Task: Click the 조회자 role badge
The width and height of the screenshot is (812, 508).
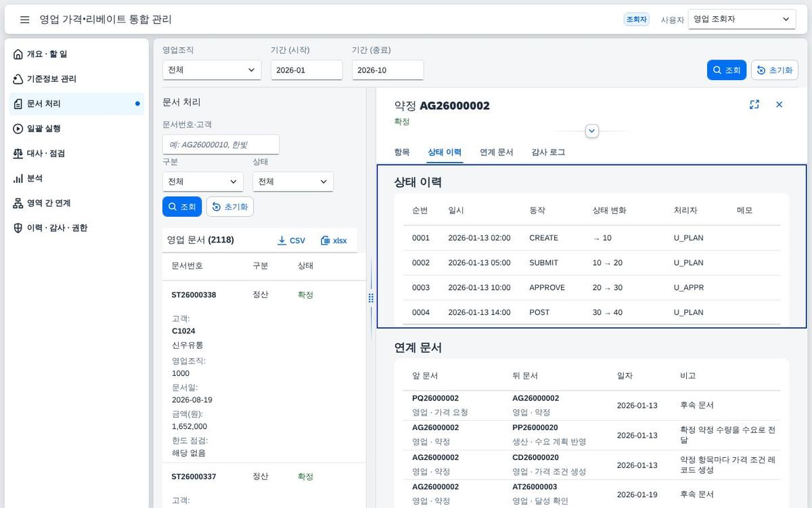Action: (636, 20)
